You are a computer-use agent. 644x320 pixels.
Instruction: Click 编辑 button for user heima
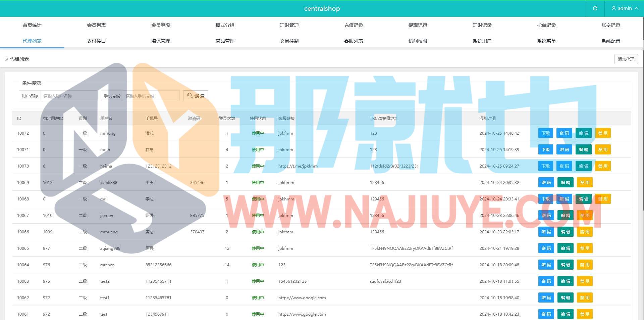[583, 166]
